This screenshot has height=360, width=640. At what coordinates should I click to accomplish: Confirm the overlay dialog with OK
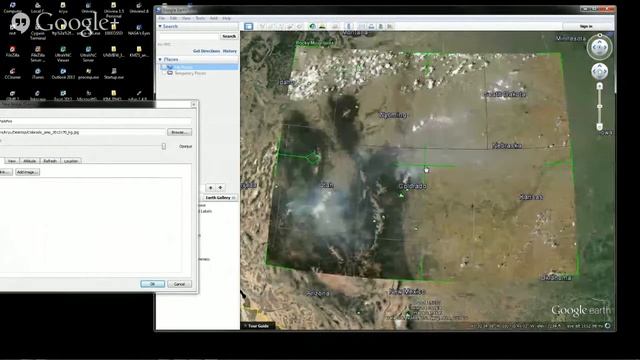pos(153,284)
